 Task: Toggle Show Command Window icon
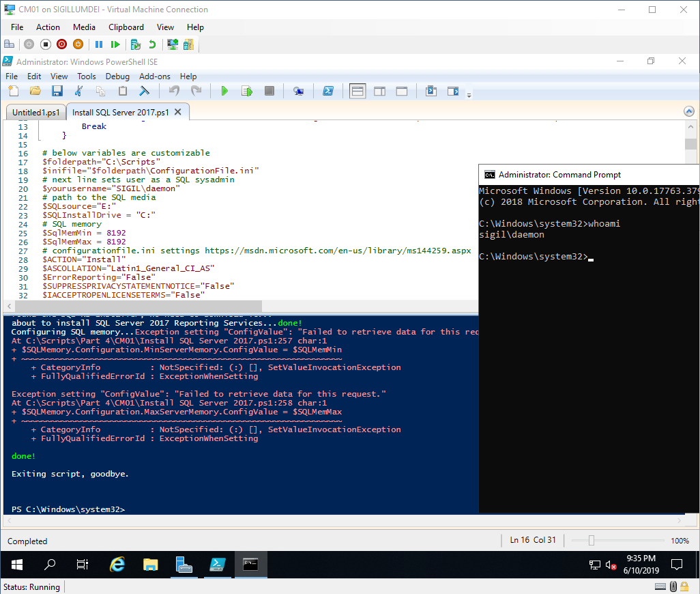pyautogui.click(x=431, y=91)
